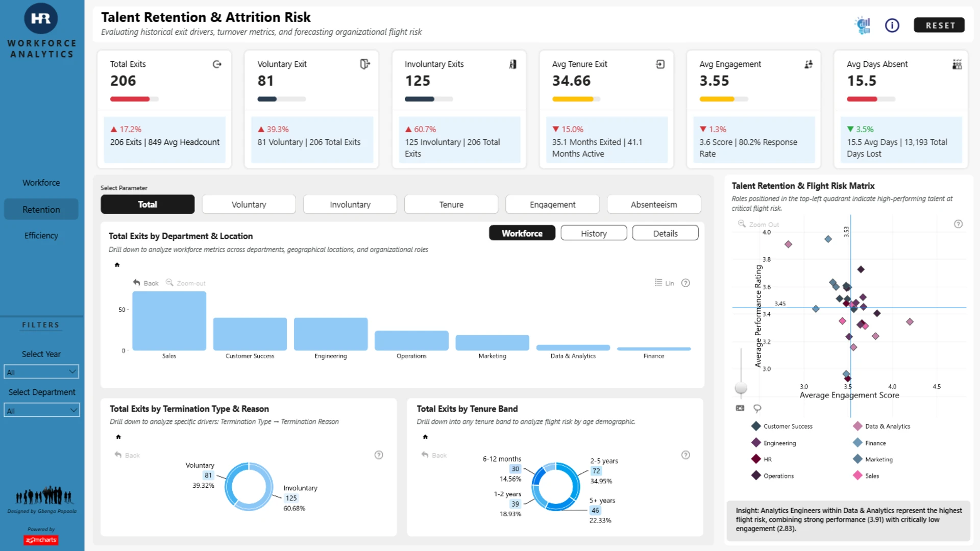The height and width of the screenshot is (551, 980).
Task: Click the Total Exits red progress bar
Action: click(134, 99)
